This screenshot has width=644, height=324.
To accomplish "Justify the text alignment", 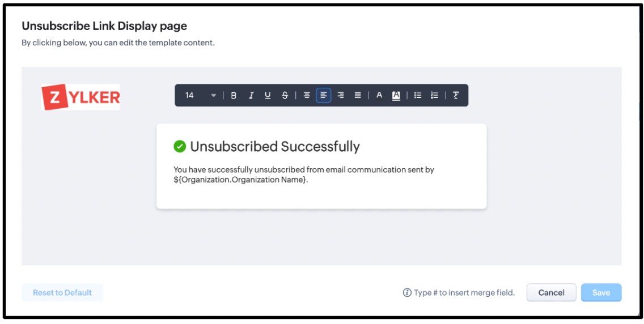I will coord(358,95).
